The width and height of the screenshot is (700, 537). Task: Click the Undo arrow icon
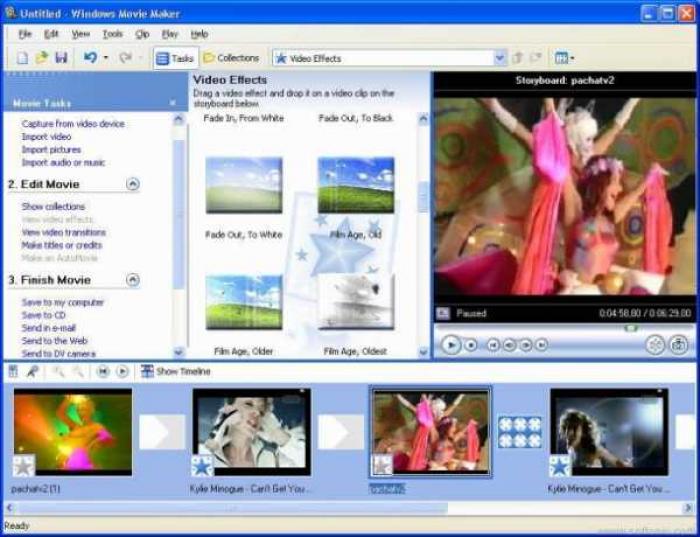click(90, 58)
